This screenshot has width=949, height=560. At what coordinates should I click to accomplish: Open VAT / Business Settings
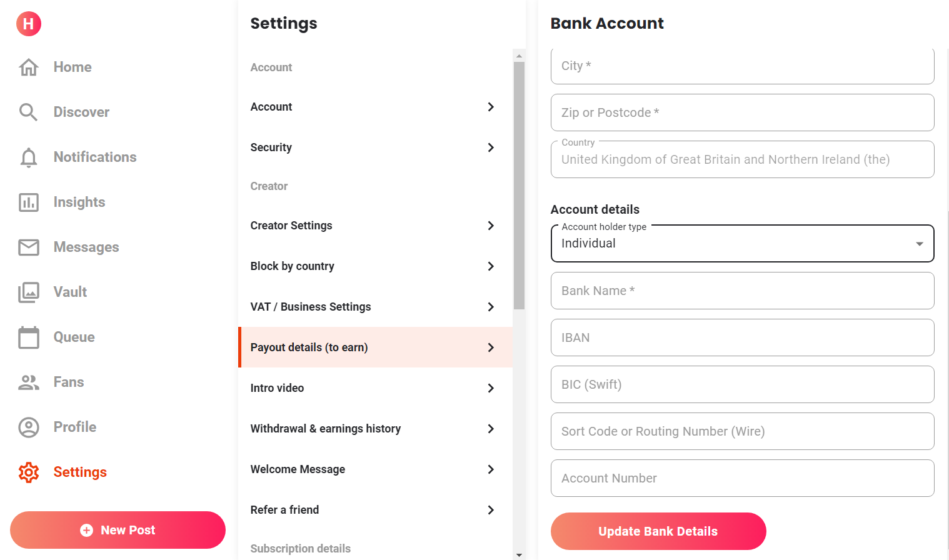[375, 307]
